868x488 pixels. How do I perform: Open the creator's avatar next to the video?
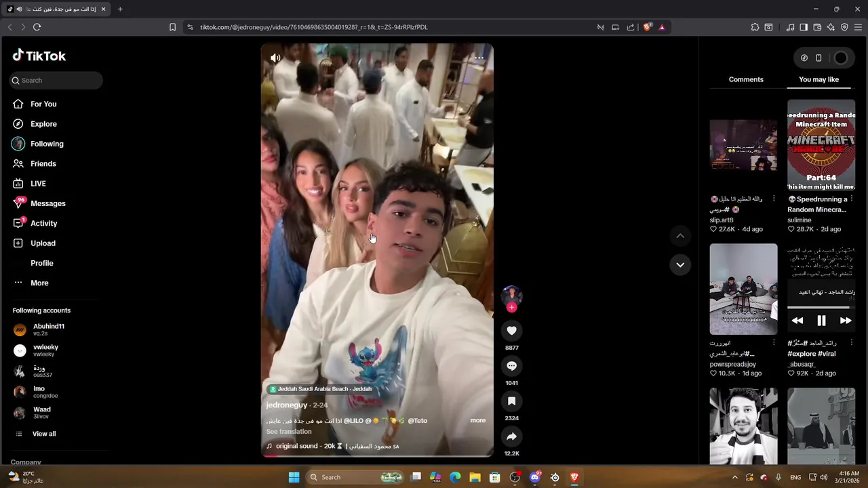pyautogui.click(x=512, y=296)
